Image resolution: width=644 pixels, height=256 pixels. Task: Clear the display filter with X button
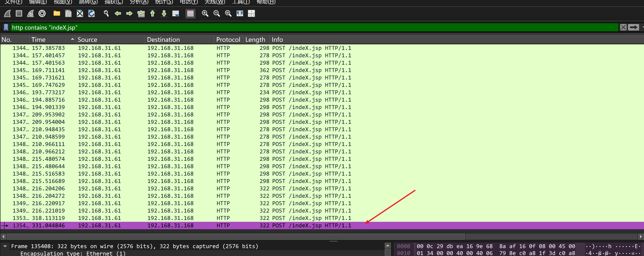coord(623,27)
